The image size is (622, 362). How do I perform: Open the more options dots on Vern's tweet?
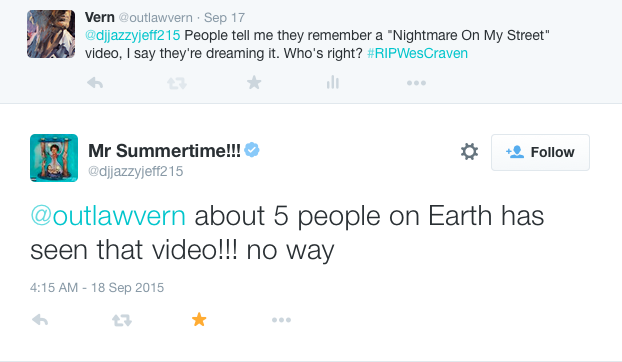[416, 83]
